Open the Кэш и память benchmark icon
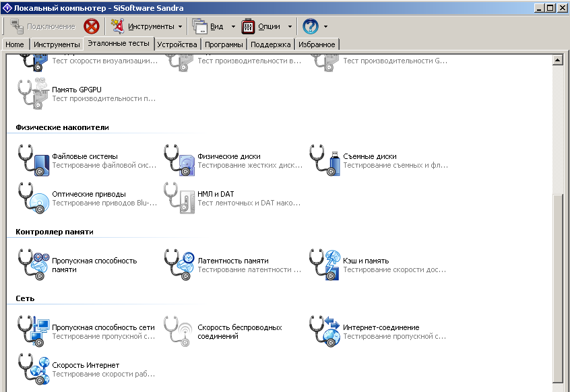This screenshot has width=570, height=392. (325, 265)
